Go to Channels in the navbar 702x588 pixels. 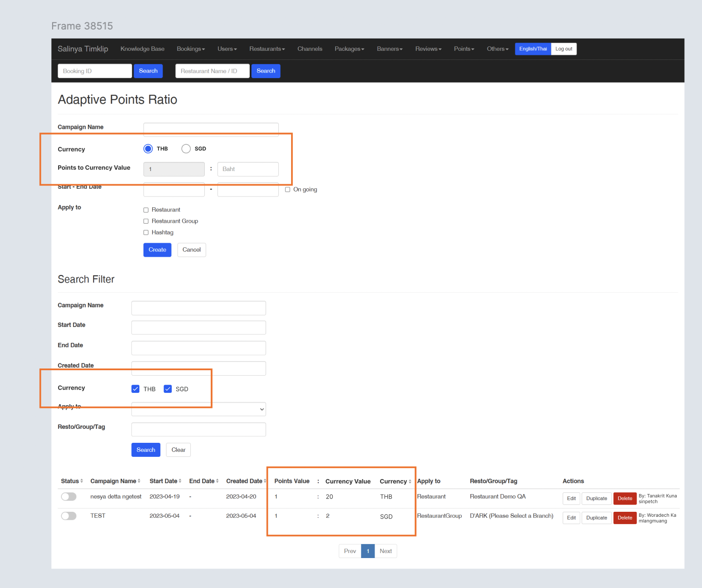click(x=310, y=49)
